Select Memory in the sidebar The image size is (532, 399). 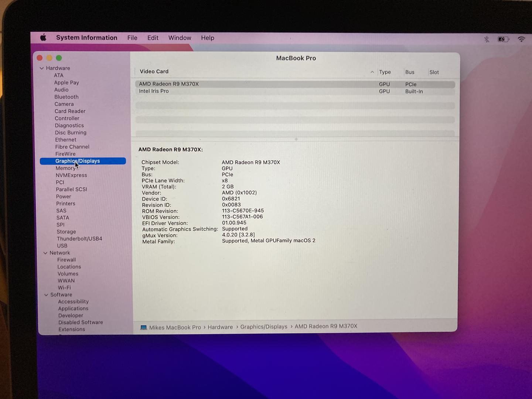click(65, 168)
